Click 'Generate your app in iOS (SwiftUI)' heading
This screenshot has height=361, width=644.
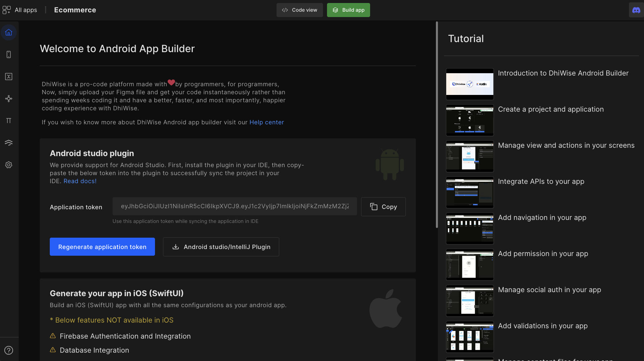point(117,293)
